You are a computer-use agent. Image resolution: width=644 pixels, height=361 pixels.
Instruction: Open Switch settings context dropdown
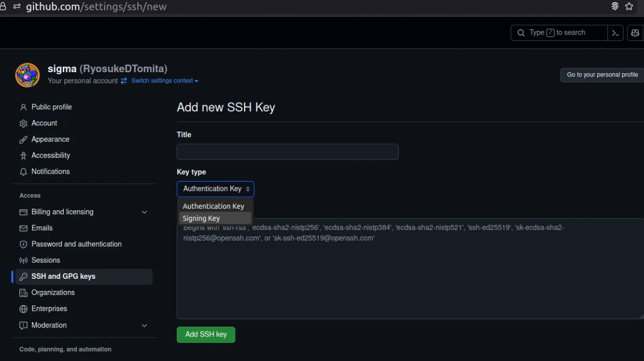pos(165,81)
